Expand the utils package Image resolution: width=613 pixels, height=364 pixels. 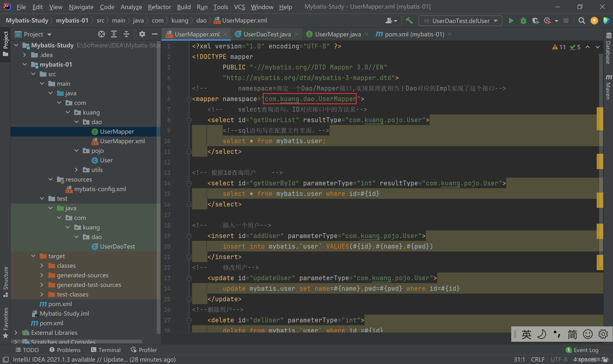(76, 170)
